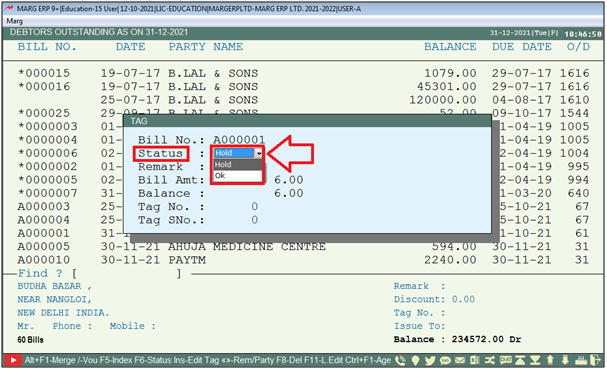Open the SMS speech bubble icon
The image size is (607, 369).
[445, 360]
